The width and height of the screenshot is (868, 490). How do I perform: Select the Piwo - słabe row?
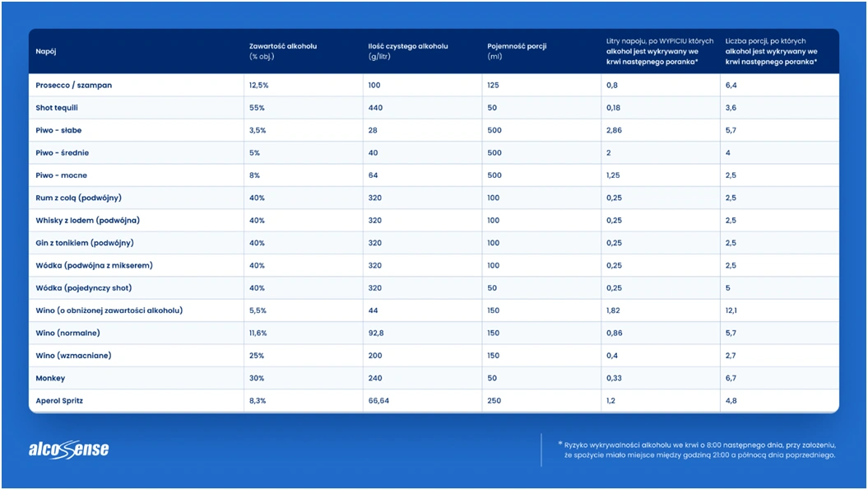pos(434,130)
